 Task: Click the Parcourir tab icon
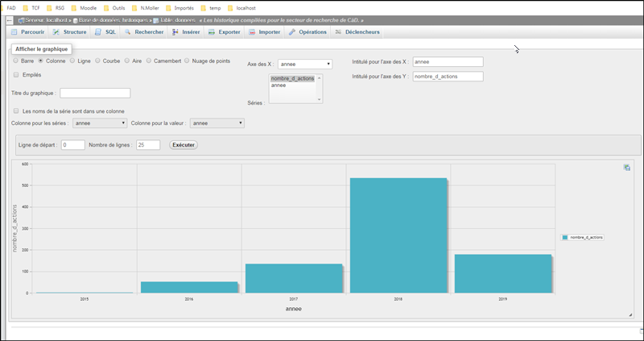[15, 32]
